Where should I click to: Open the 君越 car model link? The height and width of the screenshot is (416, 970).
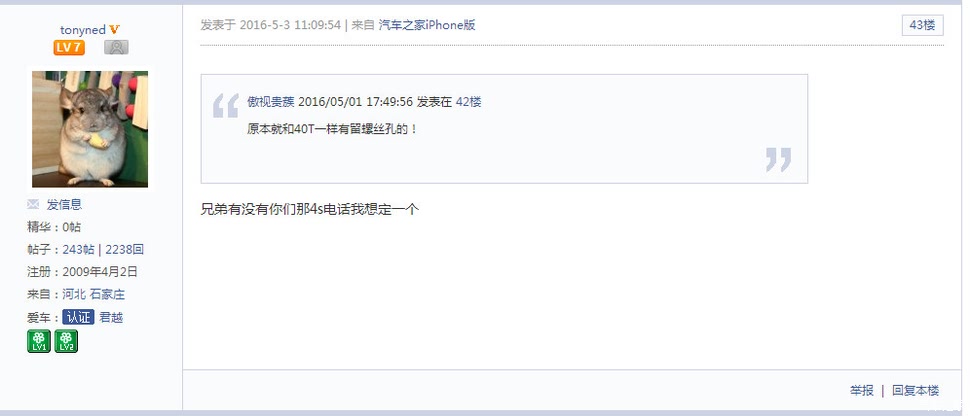[111, 318]
